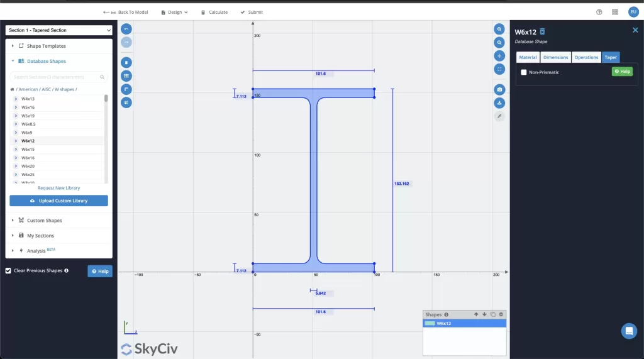644x359 pixels.
Task: Delete W6x12 using the trash icon beside title
Action: click(x=542, y=31)
